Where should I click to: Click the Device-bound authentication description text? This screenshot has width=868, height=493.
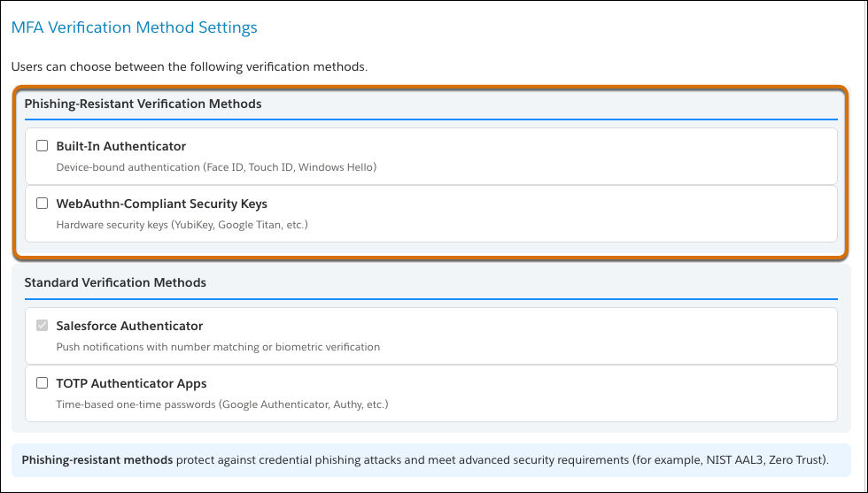(x=216, y=167)
